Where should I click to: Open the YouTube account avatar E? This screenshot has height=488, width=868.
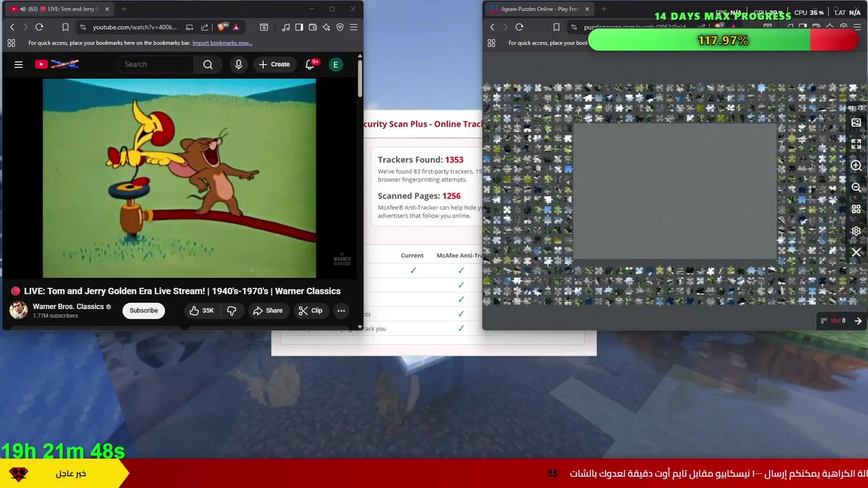point(335,64)
